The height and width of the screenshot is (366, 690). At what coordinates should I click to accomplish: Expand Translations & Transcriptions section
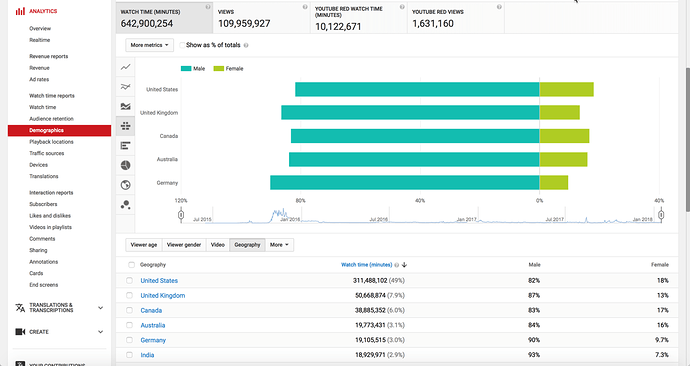pos(100,308)
